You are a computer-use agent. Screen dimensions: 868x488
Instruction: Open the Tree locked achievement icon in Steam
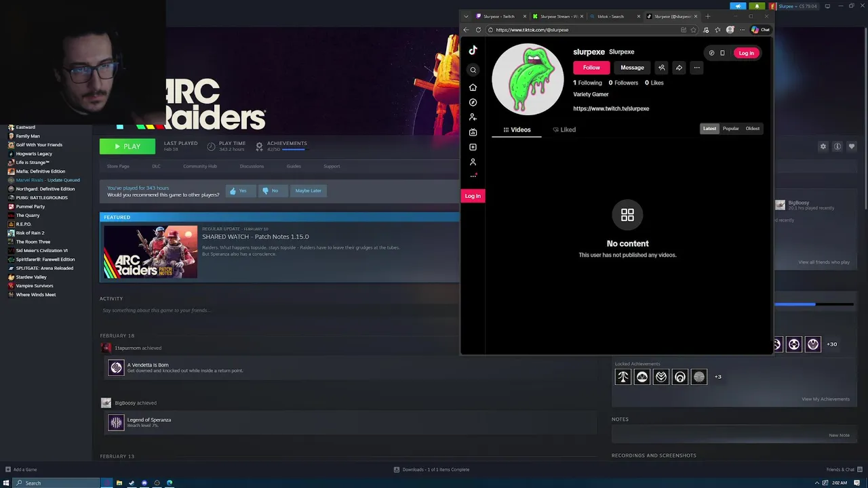623,377
